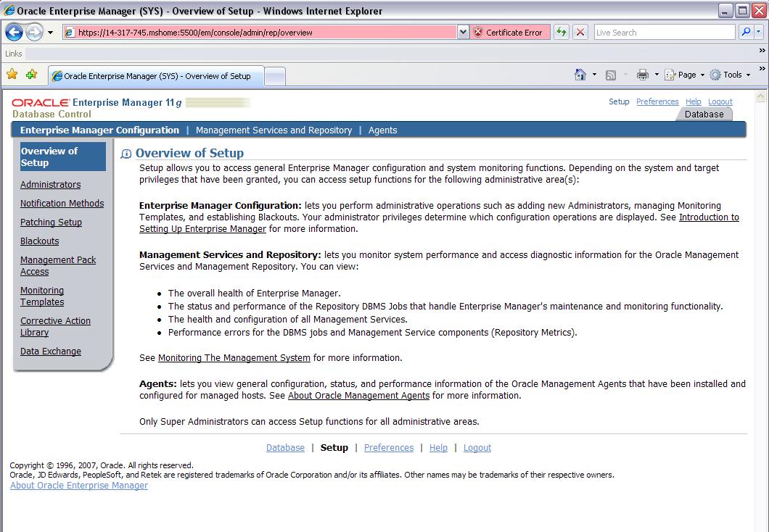769x532 pixels.
Task: Open Management Pack Access in the sidebar
Action: (58, 265)
